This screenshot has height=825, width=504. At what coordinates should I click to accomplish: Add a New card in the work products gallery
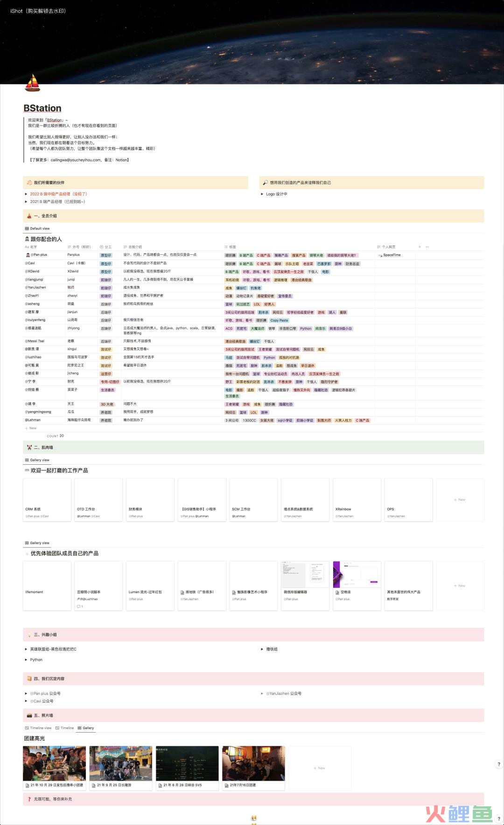[460, 500]
